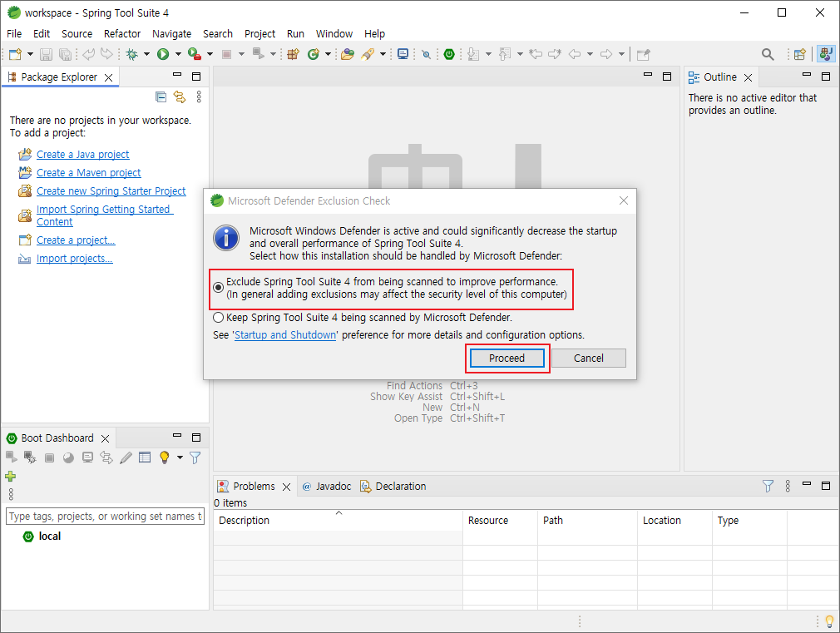Open dropdown arrow next to Debug icon

point(146,54)
